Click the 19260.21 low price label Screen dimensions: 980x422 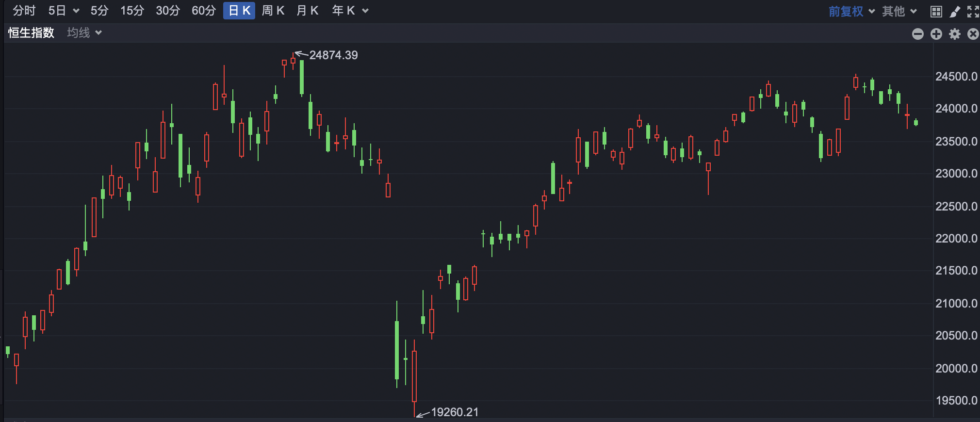pyautogui.click(x=455, y=412)
